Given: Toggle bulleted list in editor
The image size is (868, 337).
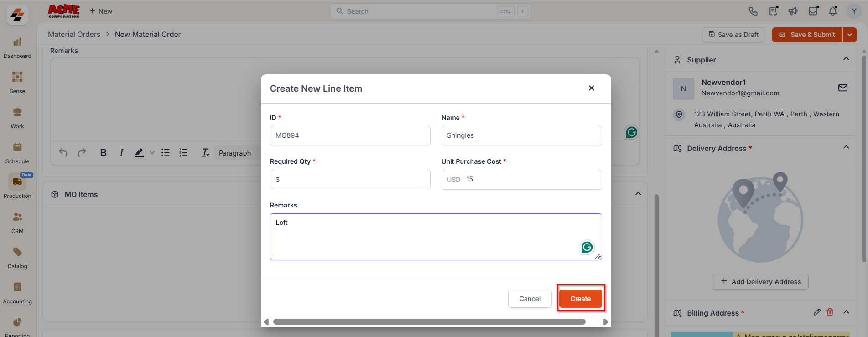Looking at the screenshot, I should point(166,153).
